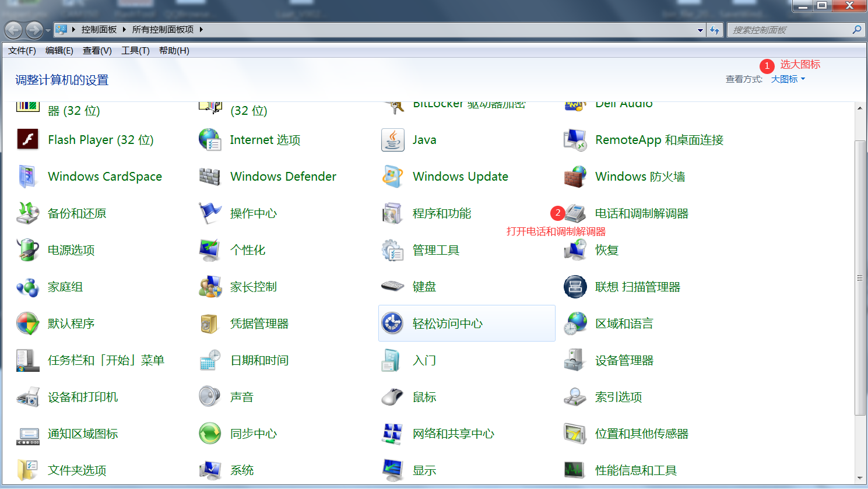
Task: Open the 电话和调制解调器 phone icon
Action: pyautogui.click(x=575, y=213)
